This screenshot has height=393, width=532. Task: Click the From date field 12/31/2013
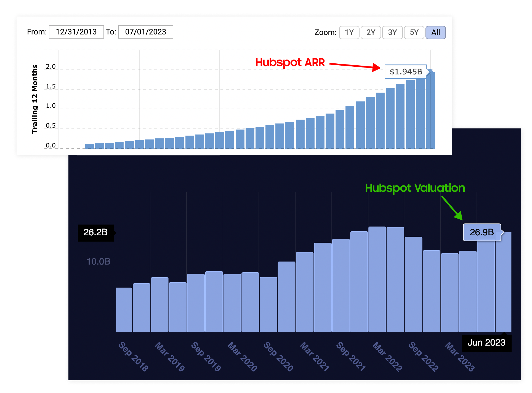(x=76, y=32)
